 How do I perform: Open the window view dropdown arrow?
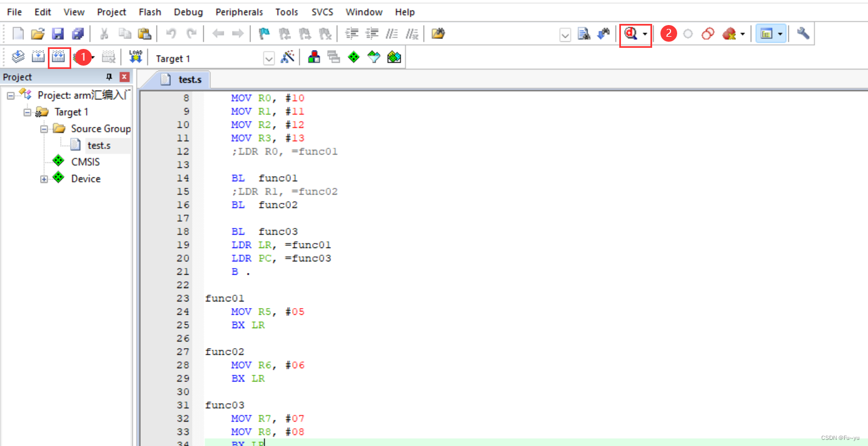780,34
